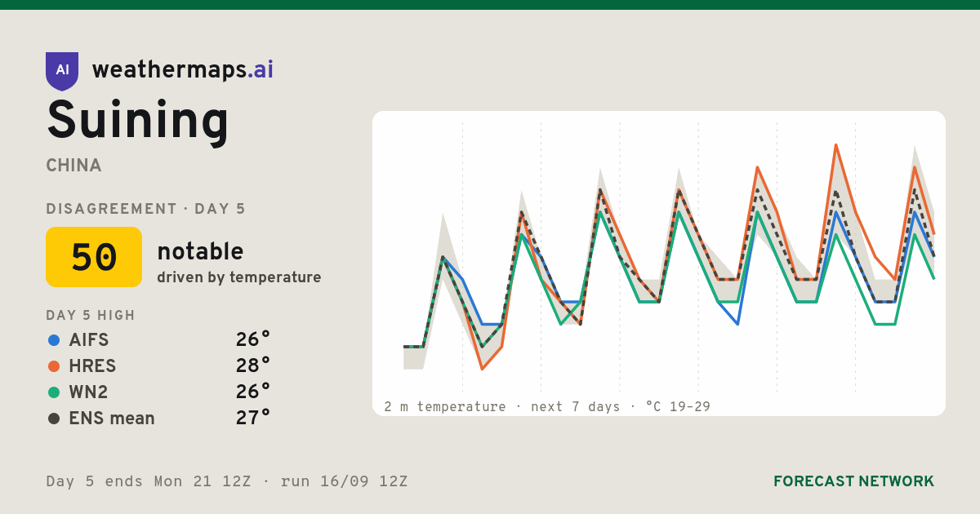This screenshot has width=980, height=514.
Task: Click the HRES 28° high value
Action: 253,366
